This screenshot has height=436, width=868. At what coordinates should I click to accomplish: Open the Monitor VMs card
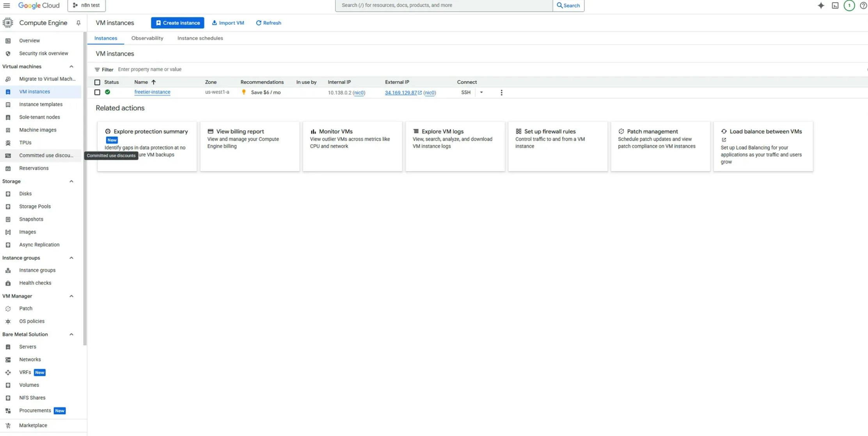(352, 146)
